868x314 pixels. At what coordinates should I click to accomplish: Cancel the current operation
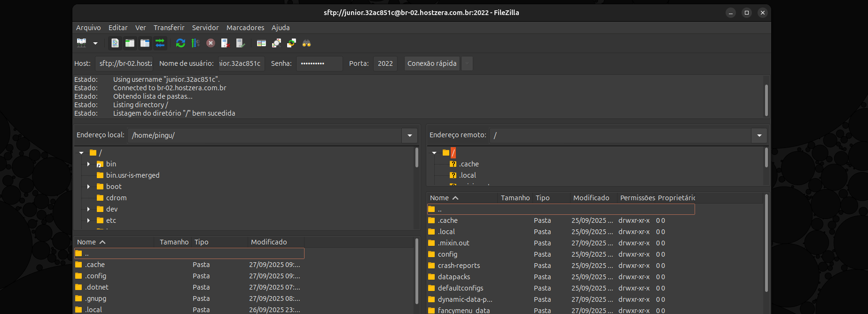click(211, 43)
